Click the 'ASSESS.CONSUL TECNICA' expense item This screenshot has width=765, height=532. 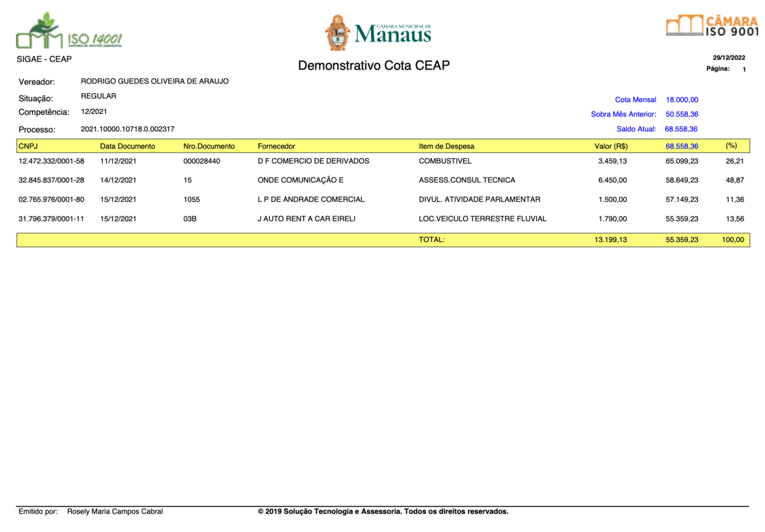pos(467,180)
